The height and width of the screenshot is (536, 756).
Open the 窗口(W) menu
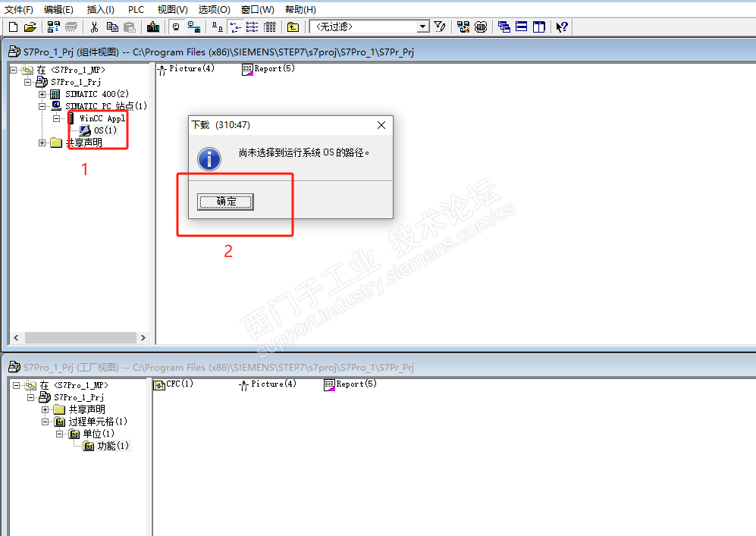pyautogui.click(x=258, y=10)
